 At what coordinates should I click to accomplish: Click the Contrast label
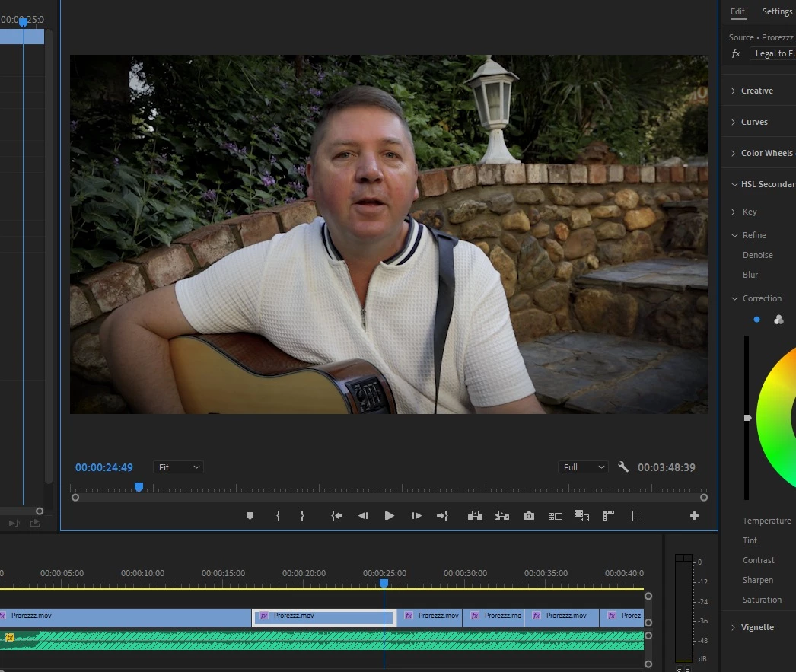point(759,560)
